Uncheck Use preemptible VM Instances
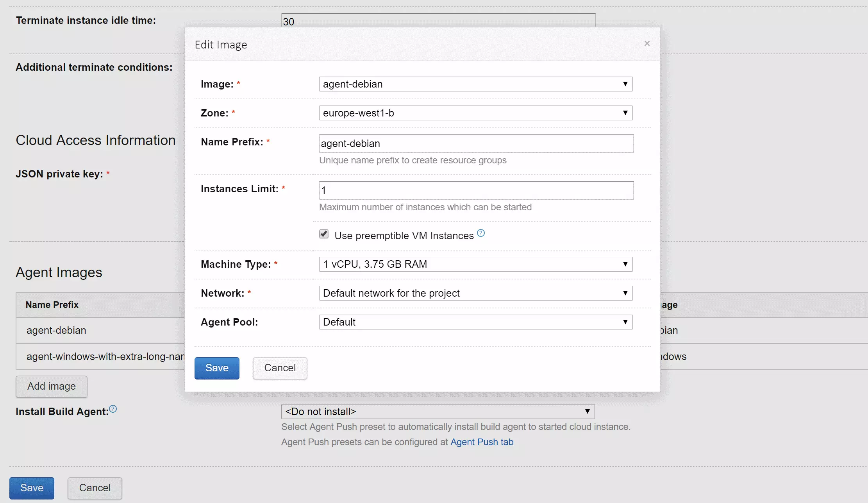Image resolution: width=868 pixels, height=503 pixels. (x=323, y=234)
